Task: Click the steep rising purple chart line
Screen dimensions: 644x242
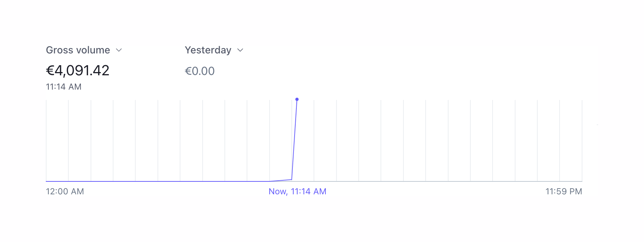Action: (x=294, y=140)
